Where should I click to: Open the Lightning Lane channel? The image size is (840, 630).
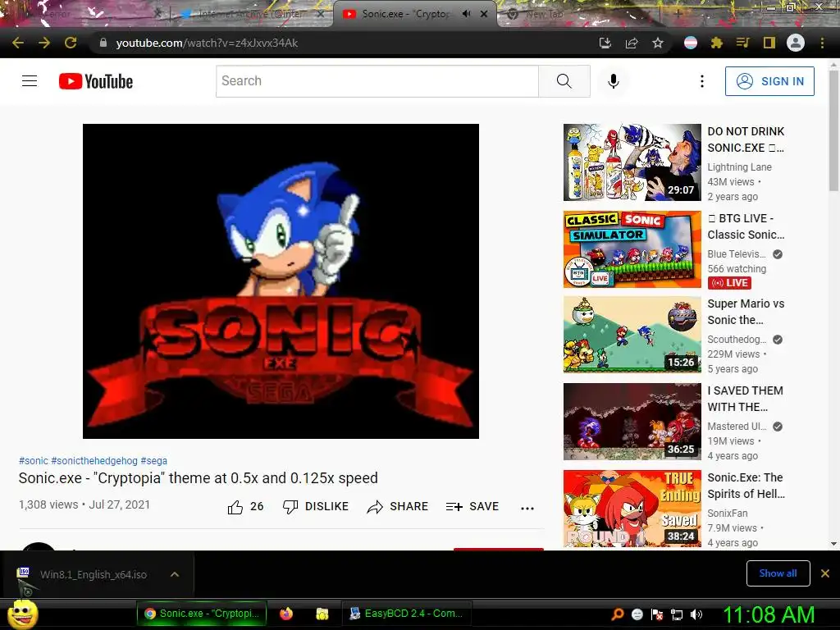pos(739,167)
